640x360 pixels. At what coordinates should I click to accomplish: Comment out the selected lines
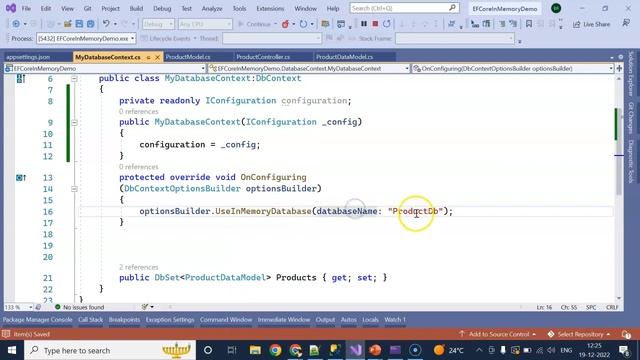click(x=502, y=24)
